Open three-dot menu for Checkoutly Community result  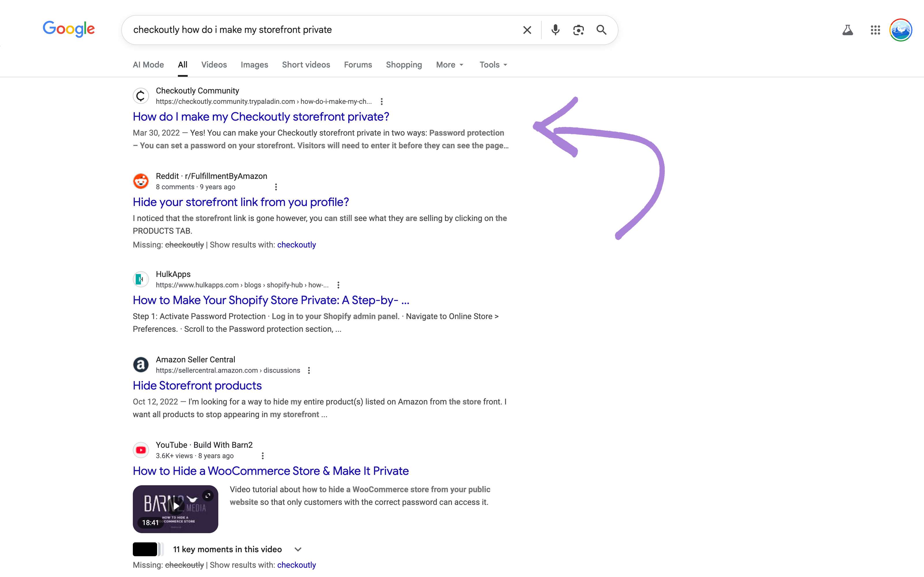tap(381, 102)
